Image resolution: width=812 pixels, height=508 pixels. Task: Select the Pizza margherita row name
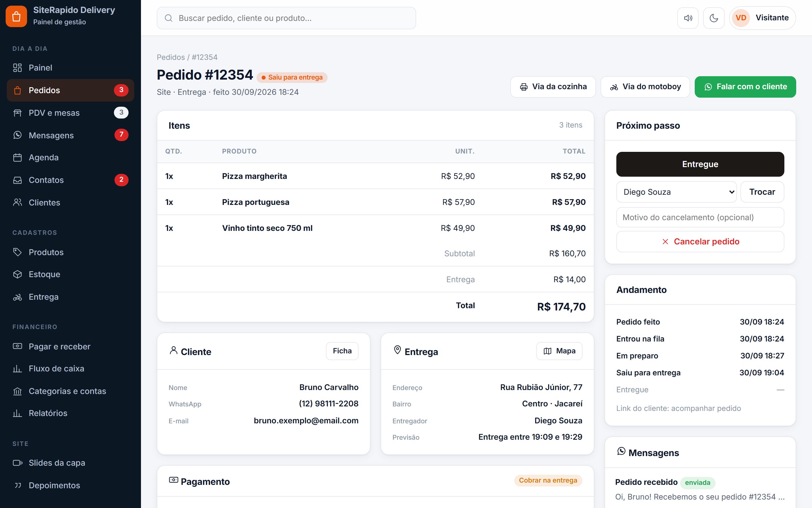tap(254, 176)
